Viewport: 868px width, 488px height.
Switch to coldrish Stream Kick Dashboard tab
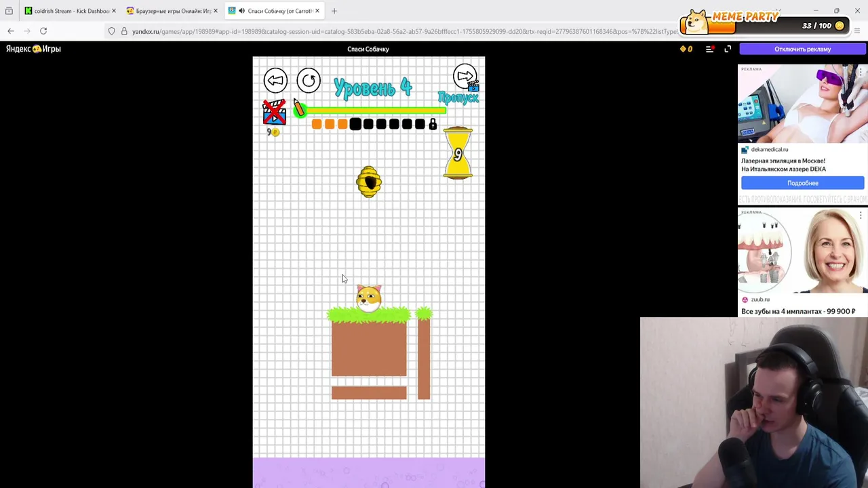point(69,11)
